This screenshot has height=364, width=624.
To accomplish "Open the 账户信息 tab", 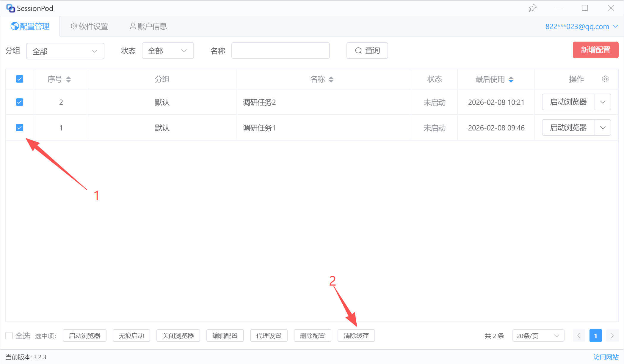I will point(148,26).
